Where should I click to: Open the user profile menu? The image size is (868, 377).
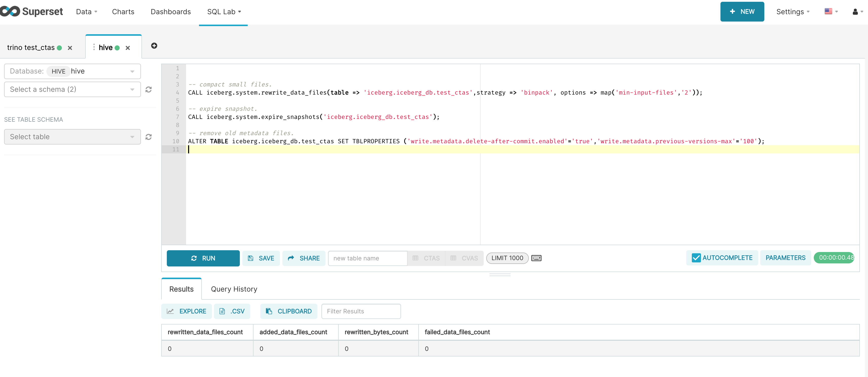click(x=857, y=12)
